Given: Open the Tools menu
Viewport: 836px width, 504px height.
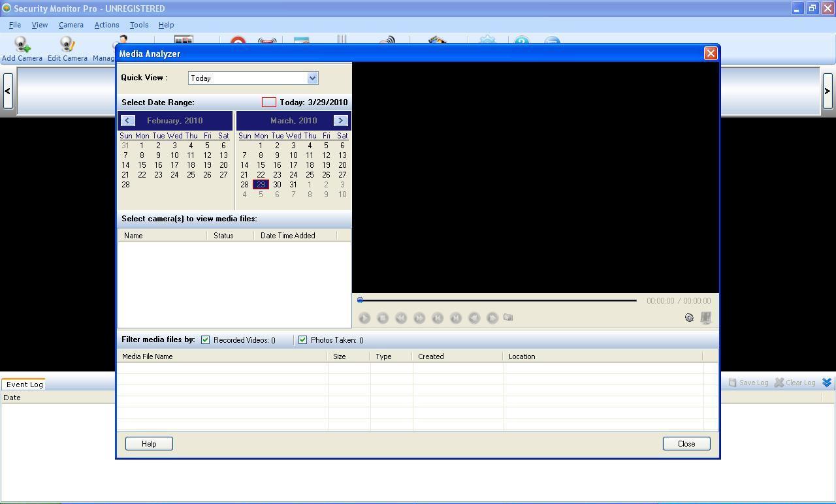Looking at the screenshot, I should (139, 25).
